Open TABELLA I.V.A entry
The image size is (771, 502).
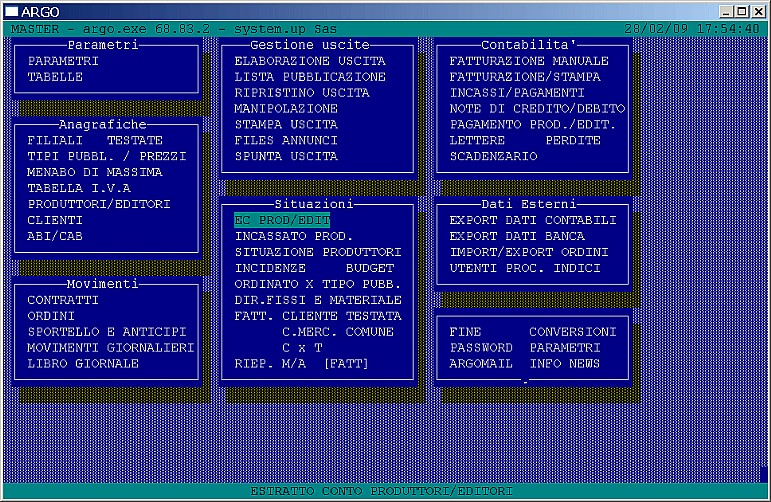[82, 188]
